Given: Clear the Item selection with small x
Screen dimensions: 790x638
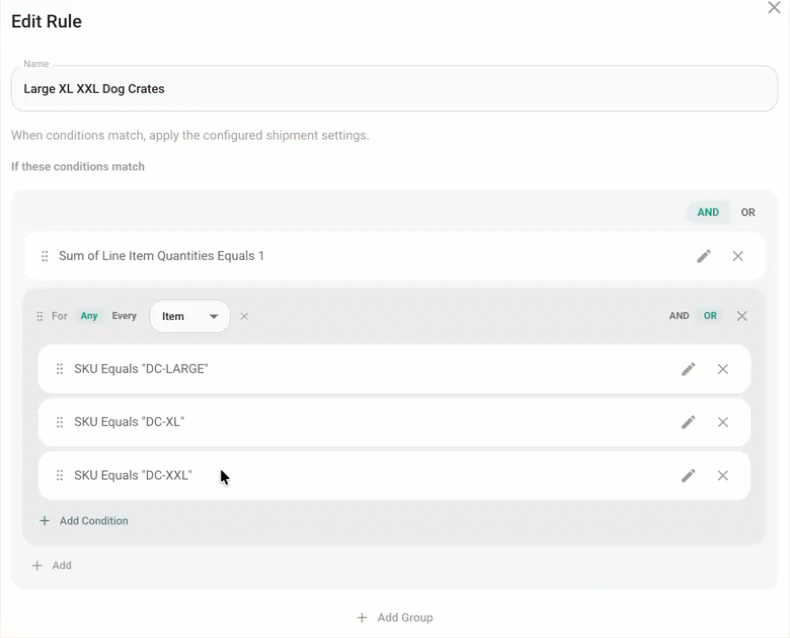Looking at the screenshot, I should (244, 316).
